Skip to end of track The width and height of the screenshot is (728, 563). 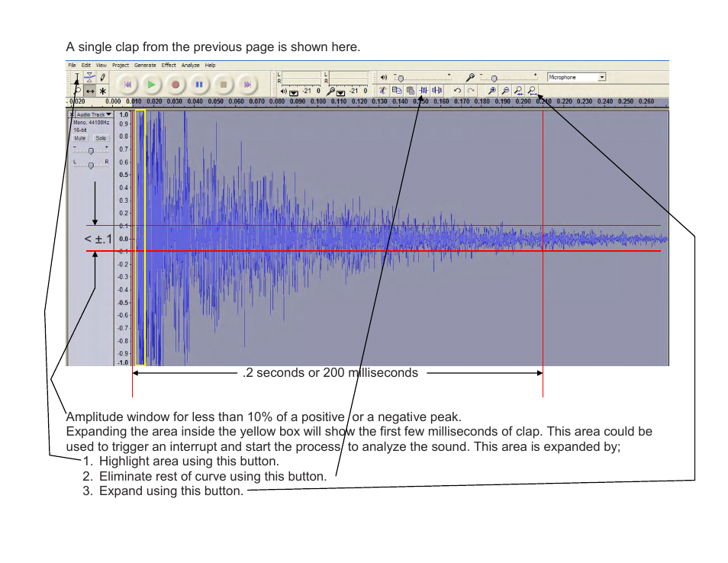click(x=247, y=85)
